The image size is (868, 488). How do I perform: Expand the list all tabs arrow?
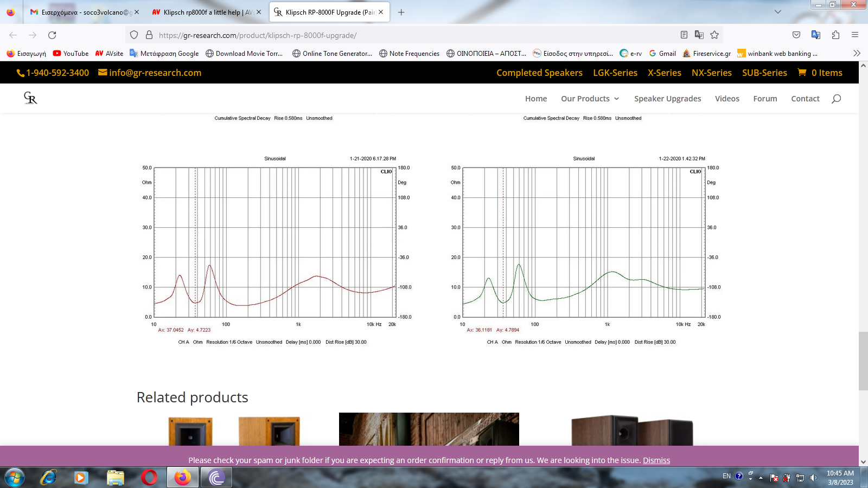[x=778, y=12]
